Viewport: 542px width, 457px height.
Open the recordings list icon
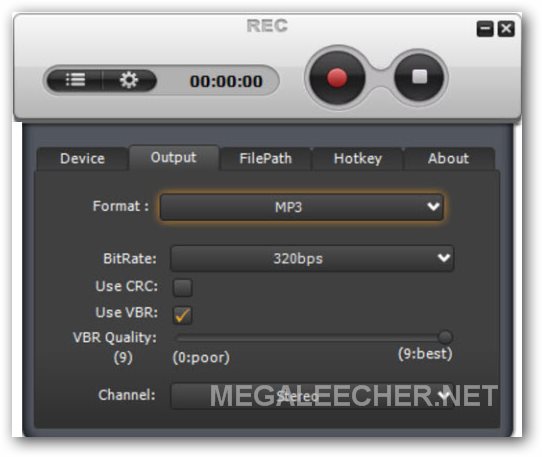75,80
